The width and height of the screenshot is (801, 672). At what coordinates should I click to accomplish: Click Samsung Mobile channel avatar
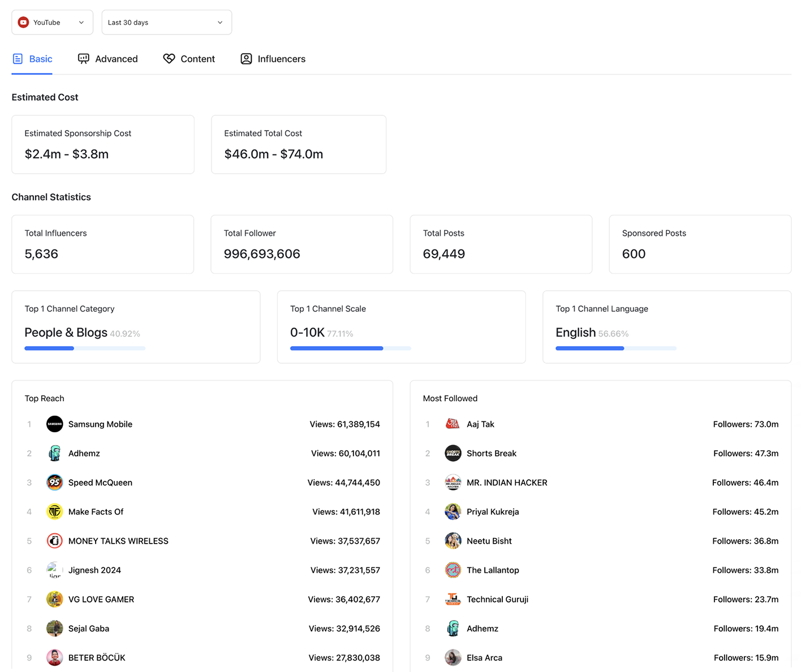54,424
